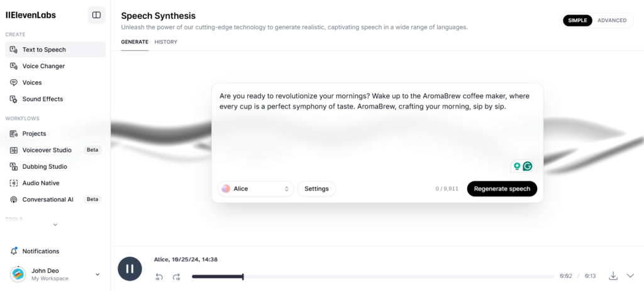The width and height of the screenshot is (644, 291).
Task: Click the green Grammarly icon
Action: (x=528, y=166)
